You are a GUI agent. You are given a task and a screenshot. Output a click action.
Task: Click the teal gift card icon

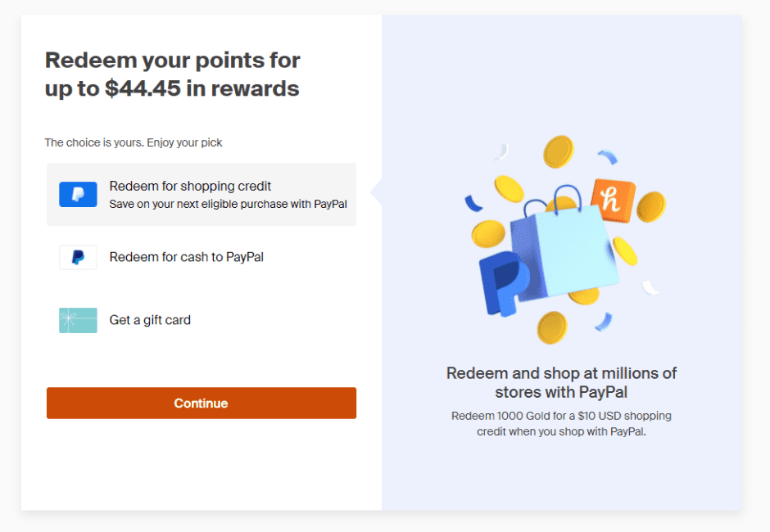77,320
